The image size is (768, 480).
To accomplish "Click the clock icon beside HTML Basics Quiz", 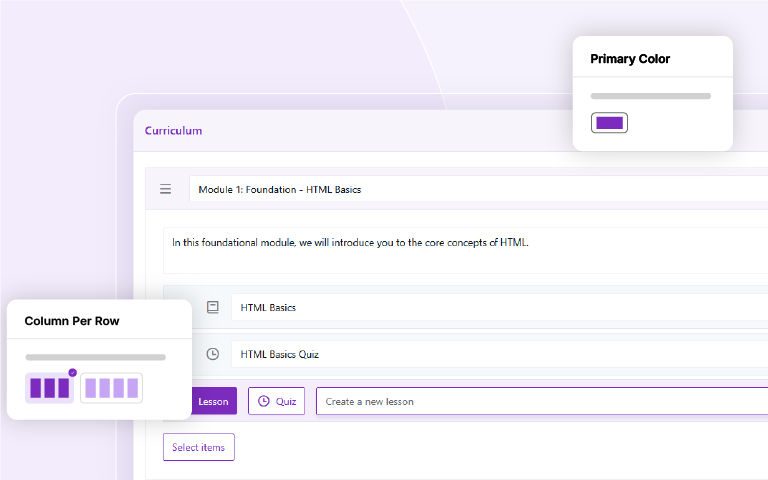I will [212, 354].
